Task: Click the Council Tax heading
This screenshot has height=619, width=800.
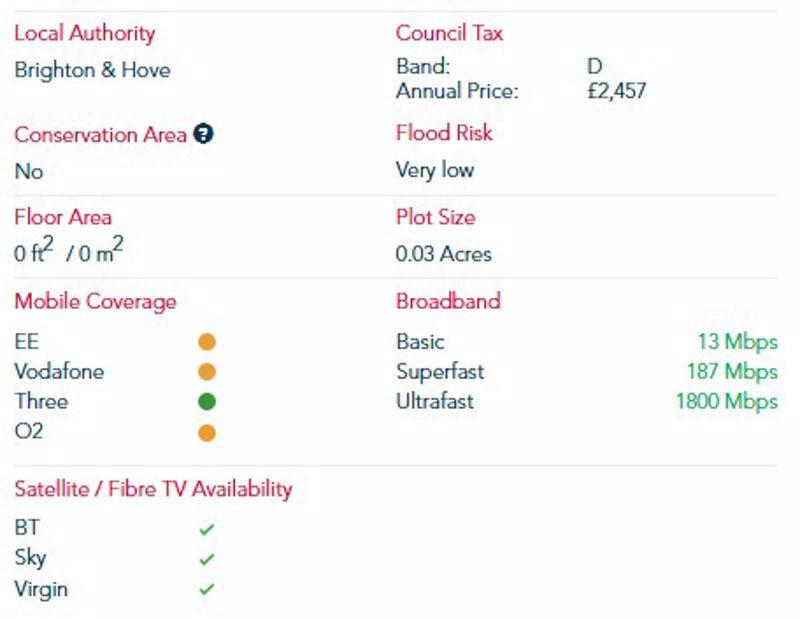Action: click(449, 33)
